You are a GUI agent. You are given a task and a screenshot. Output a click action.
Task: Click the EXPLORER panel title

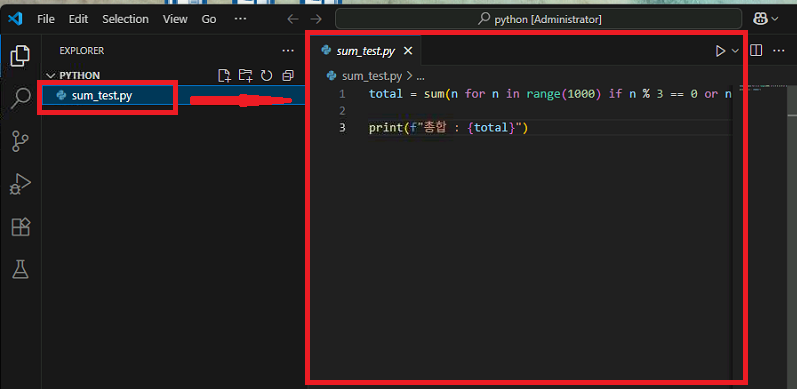click(x=81, y=51)
